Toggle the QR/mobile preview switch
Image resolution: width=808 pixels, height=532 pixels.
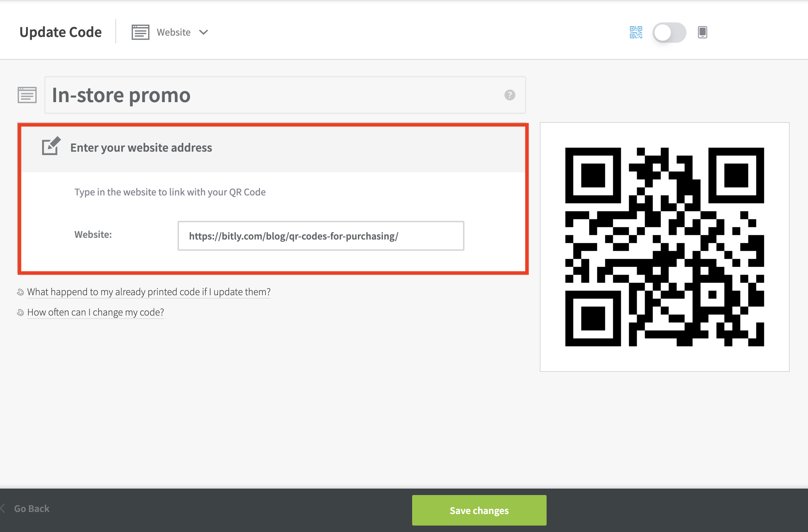click(x=669, y=33)
